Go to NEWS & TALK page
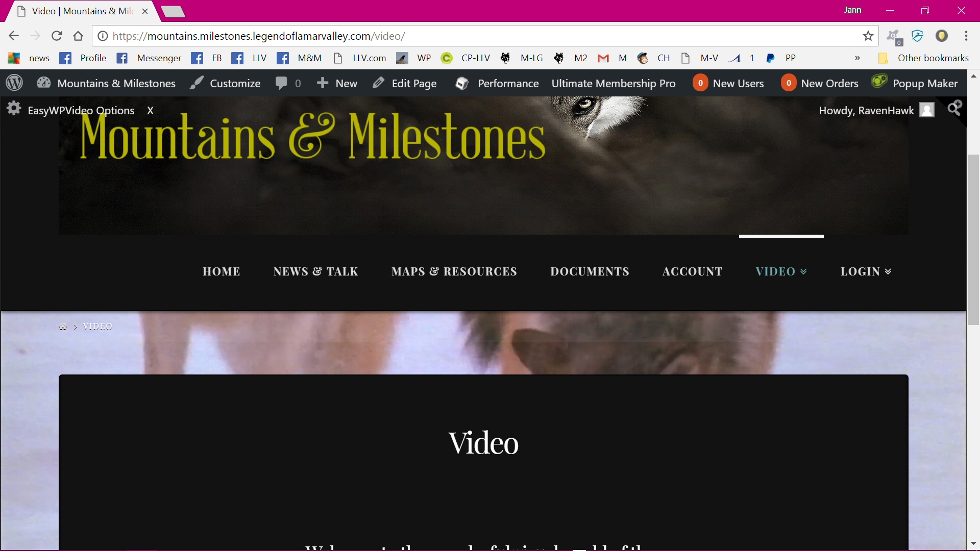 tap(315, 271)
